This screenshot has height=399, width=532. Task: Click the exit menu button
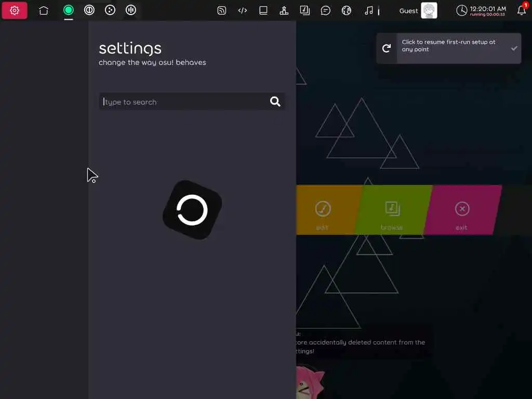click(x=462, y=210)
